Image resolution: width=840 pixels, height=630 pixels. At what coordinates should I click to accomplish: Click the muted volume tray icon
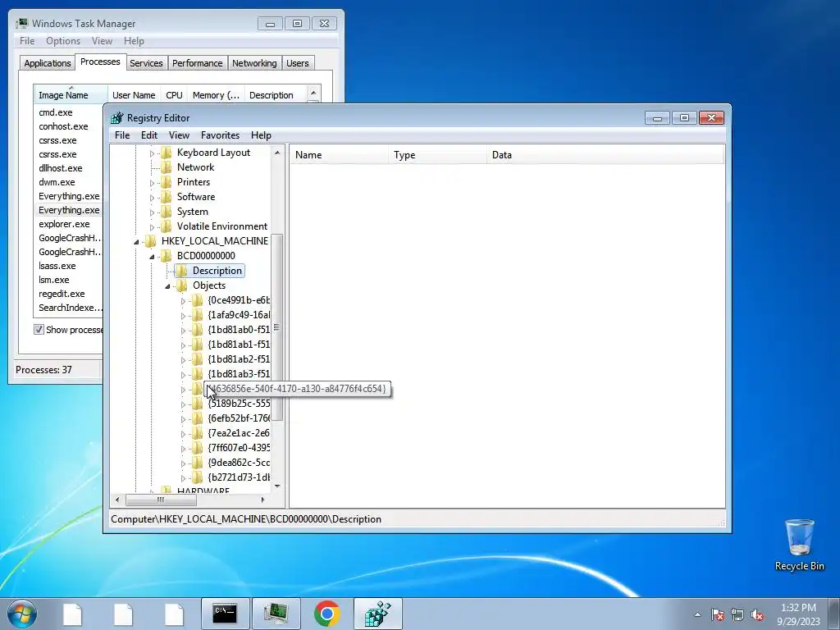point(757,614)
